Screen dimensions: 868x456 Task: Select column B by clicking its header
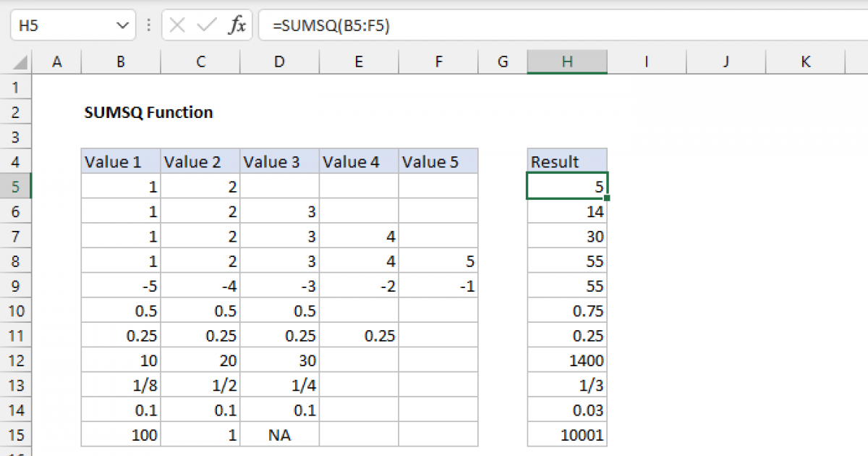120,62
